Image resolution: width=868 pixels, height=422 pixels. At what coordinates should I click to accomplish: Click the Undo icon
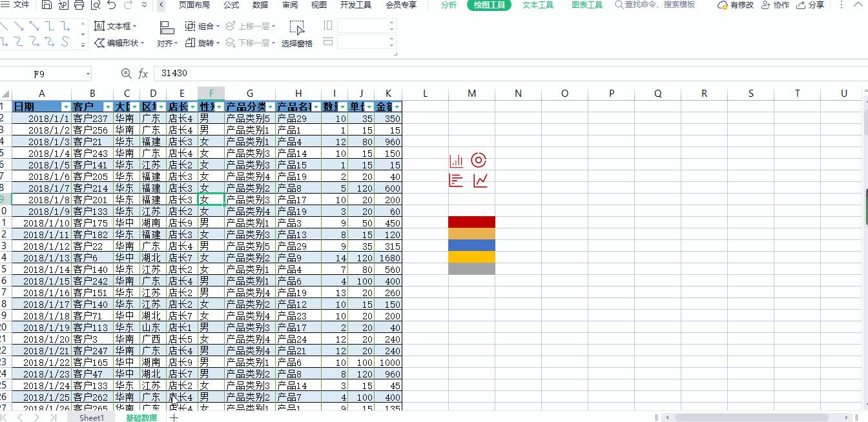tap(111, 5)
